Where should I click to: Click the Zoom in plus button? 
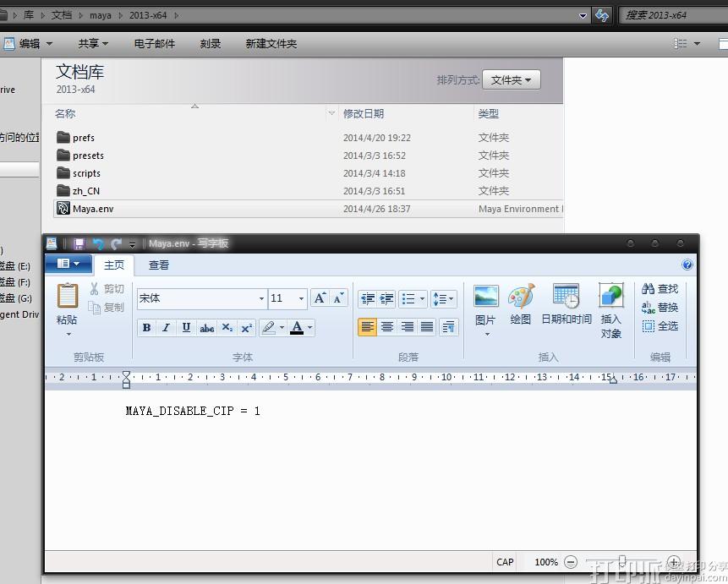(674, 562)
